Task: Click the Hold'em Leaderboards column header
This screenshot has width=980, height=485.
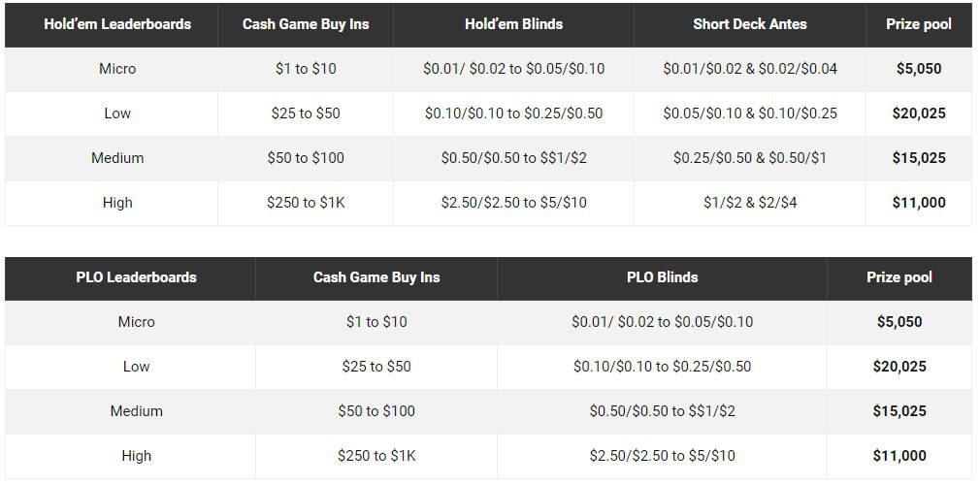Action: click(117, 24)
